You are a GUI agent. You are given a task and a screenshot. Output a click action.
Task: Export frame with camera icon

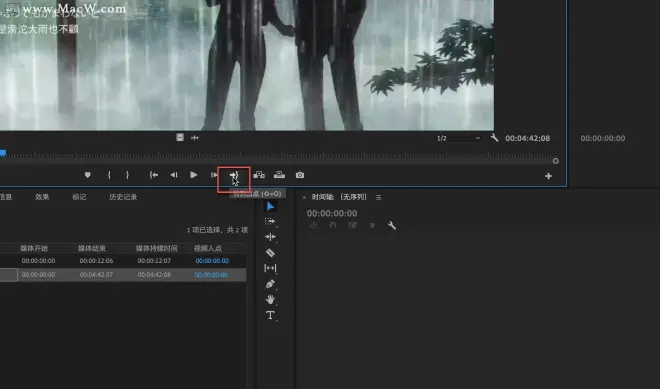tap(300, 175)
